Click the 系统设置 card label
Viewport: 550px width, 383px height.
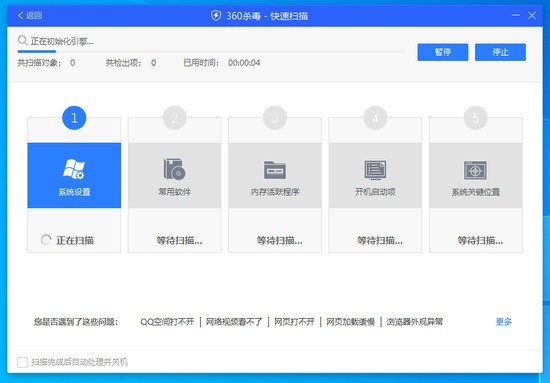(x=74, y=192)
